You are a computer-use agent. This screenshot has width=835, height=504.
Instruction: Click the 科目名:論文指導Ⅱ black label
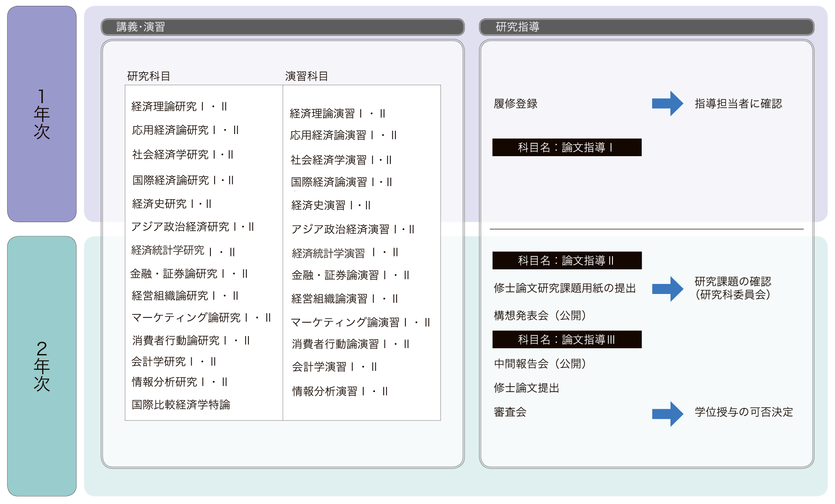567,261
